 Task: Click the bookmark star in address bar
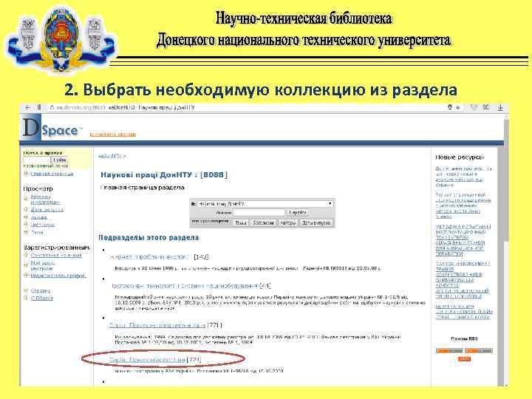(457, 108)
